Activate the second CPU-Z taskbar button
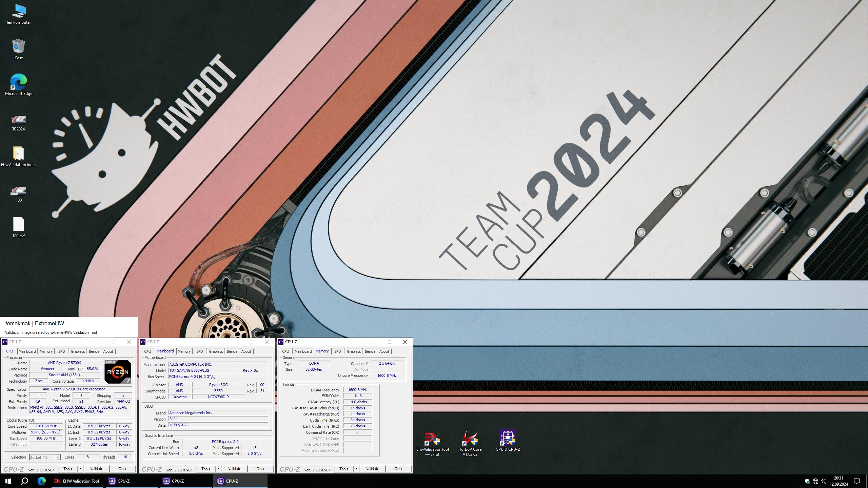Viewport: 868px width, 488px height. coord(186,481)
